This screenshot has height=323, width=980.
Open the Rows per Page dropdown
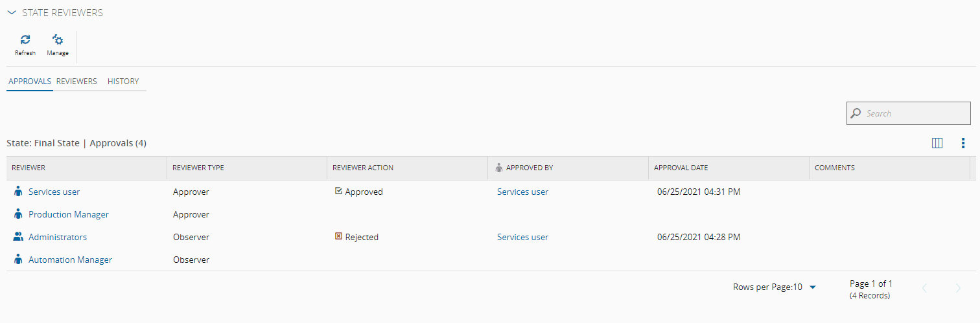point(813,287)
